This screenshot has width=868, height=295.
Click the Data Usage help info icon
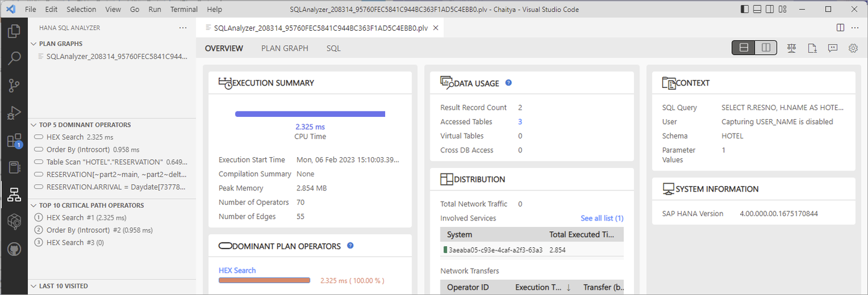coord(509,83)
